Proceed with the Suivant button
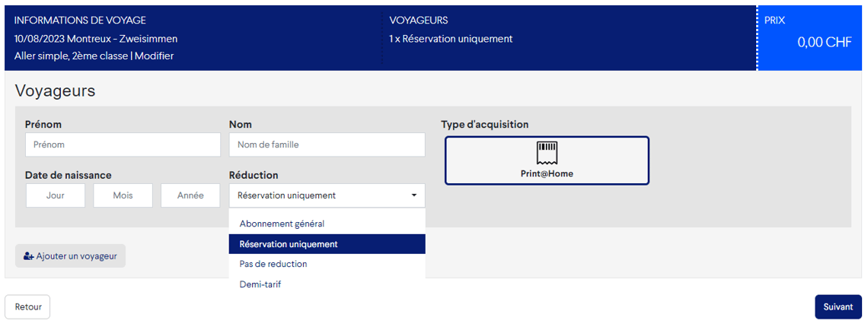Image resolution: width=868 pixels, height=327 pixels. 838,307
